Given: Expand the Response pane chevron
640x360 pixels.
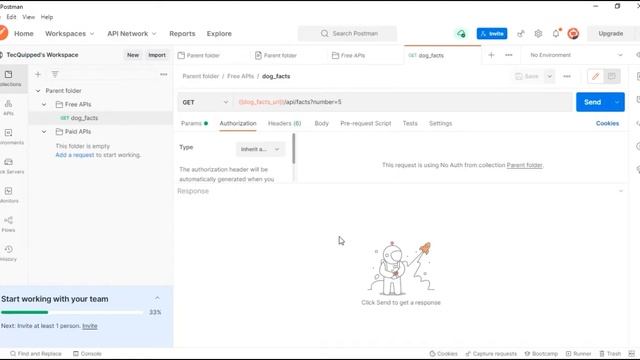Looking at the screenshot, I should [621, 191].
